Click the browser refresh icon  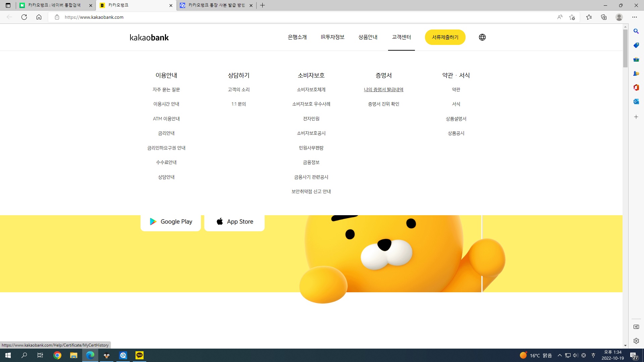[24, 17]
